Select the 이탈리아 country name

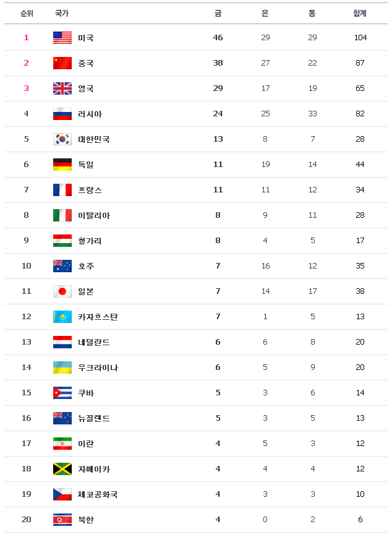(94, 215)
